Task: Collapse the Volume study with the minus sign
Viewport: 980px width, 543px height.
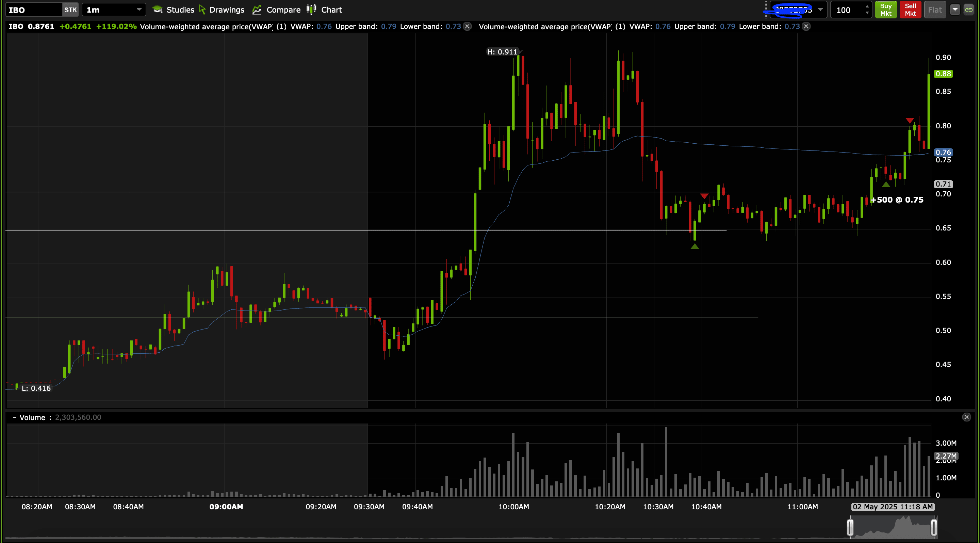Action: (14, 417)
